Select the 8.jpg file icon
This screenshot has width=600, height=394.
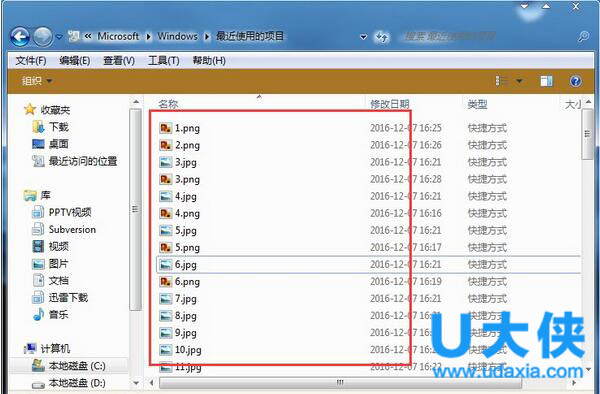(x=166, y=316)
